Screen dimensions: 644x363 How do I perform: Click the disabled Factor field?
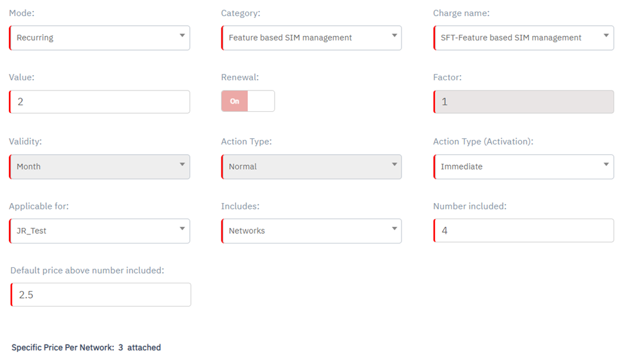coord(524,102)
